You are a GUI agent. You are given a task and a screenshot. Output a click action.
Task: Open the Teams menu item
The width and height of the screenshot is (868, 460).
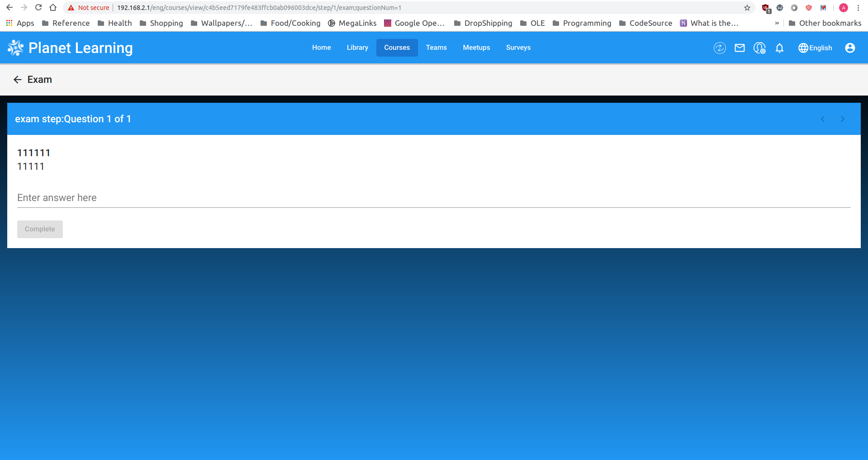(436, 48)
